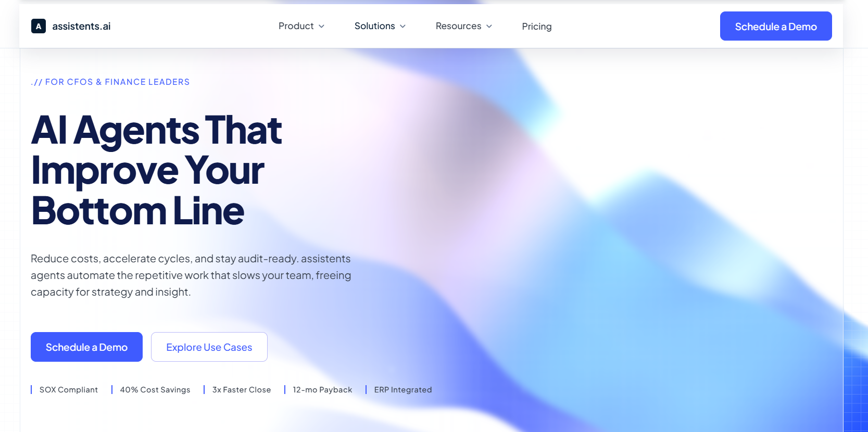
Task: Open the assistents.ai home link text
Action: [x=81, y=26]
